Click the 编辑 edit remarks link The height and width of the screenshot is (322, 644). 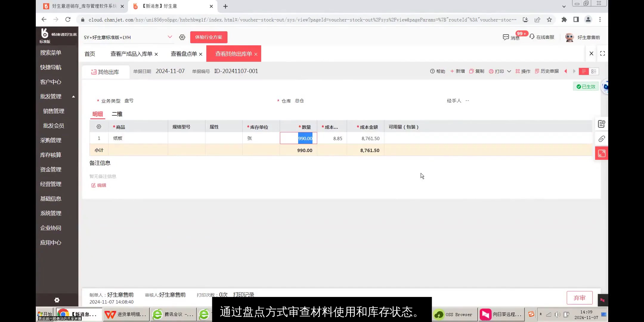point(98,185)
